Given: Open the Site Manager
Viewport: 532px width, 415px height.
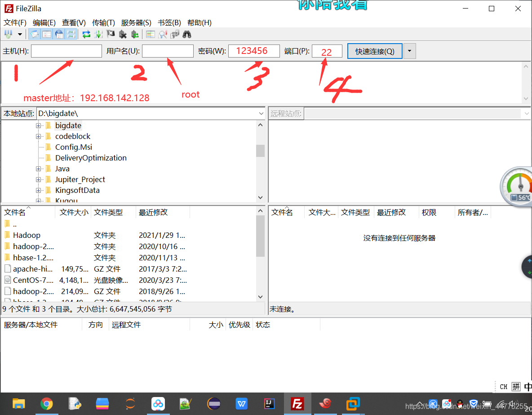Looking at the screenshot, I should click(x=8, y=34).
